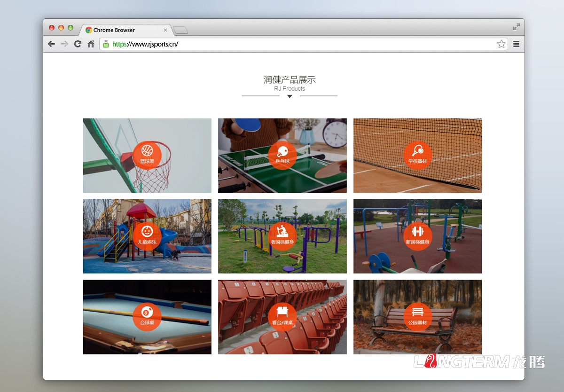Click the triangle below 润健产品展示 heading
The image size is (564, 392).
coord(290,96)
